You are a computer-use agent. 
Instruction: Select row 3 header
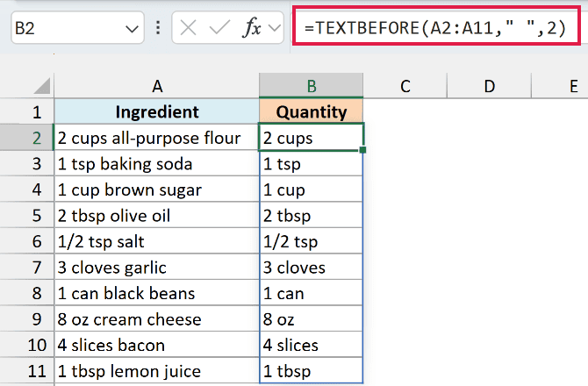pyautogui.click(x=27, y=163)
